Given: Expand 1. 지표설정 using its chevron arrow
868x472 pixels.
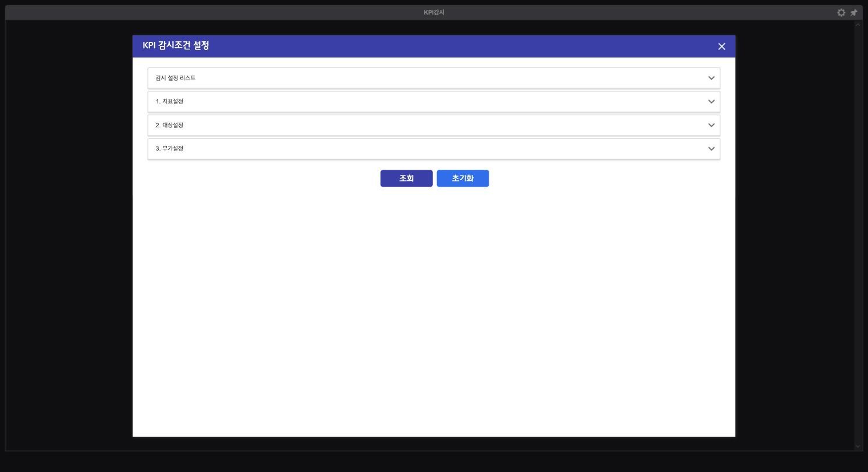Looking at the screenshot, I should tap(711, 102).
